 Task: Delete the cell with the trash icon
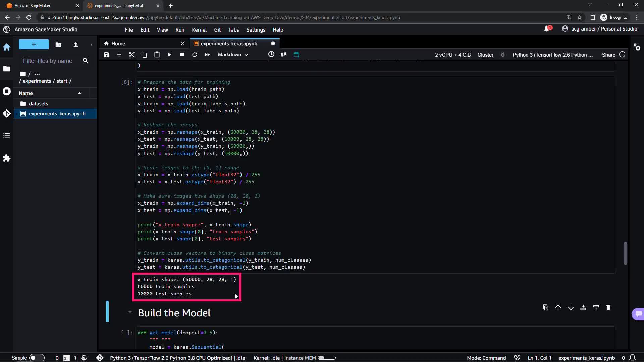[608, 307]
